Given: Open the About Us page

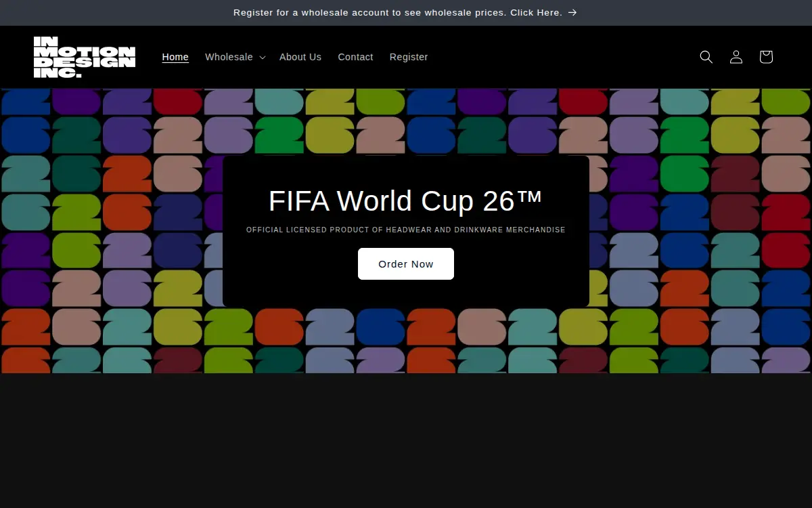Looking at the screenshot, I should pos(300,57).
